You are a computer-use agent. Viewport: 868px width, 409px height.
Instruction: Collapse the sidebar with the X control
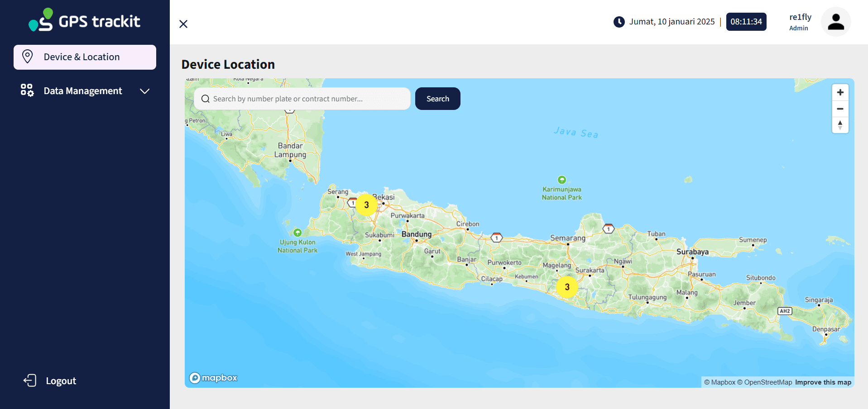point(183,24)
